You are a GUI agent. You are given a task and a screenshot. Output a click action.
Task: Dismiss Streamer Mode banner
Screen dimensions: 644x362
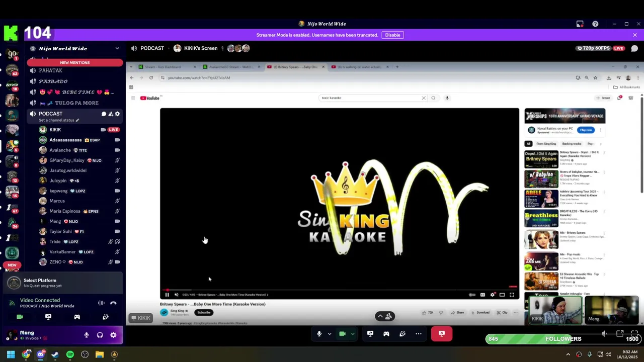point(635,35)
